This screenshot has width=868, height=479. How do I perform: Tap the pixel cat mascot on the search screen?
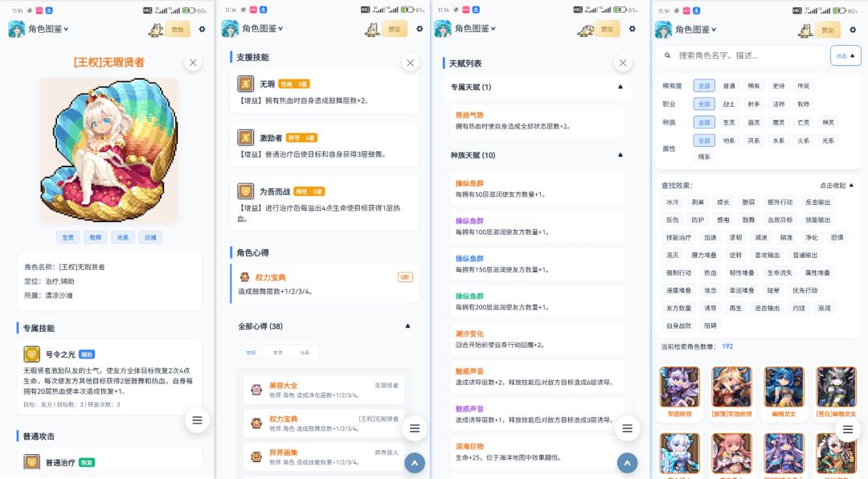tap(805, 30)
